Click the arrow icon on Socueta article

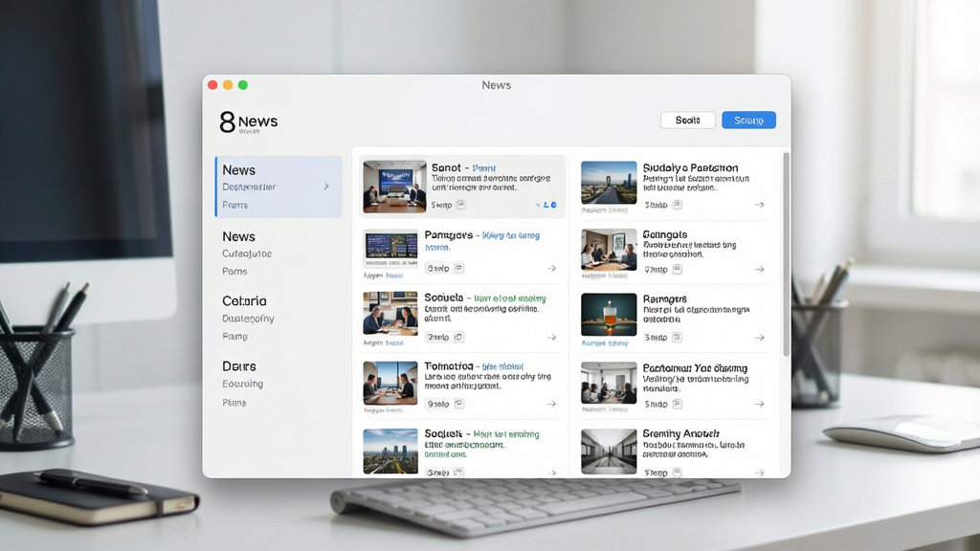click(x=551, y=337)
